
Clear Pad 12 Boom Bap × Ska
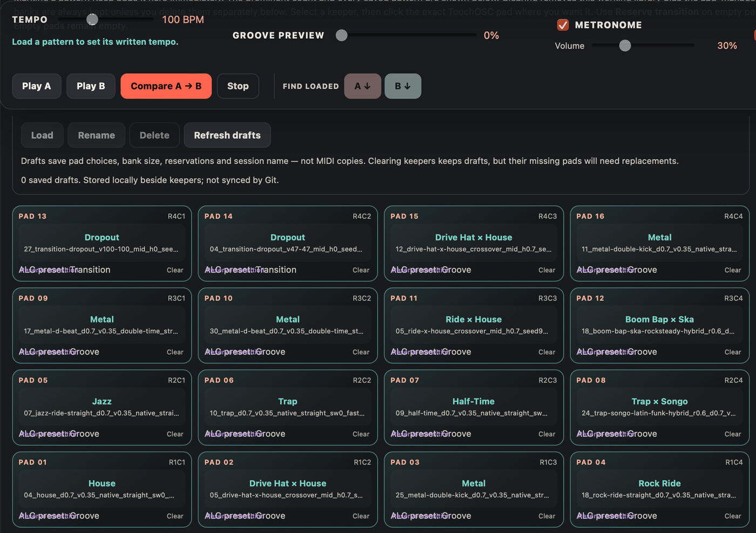tap(733, 352)
